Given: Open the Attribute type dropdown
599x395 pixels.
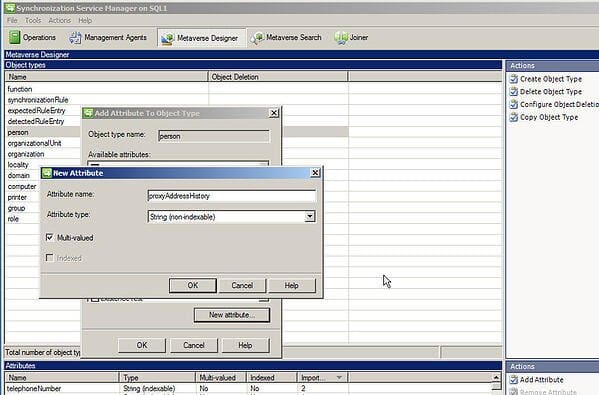Looking at the screenshot, I should tap(309, 217).
